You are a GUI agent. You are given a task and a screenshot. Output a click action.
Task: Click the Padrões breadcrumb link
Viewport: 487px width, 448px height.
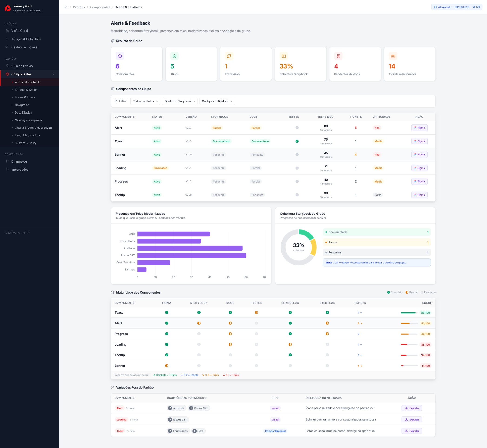(x=79, y=7)
